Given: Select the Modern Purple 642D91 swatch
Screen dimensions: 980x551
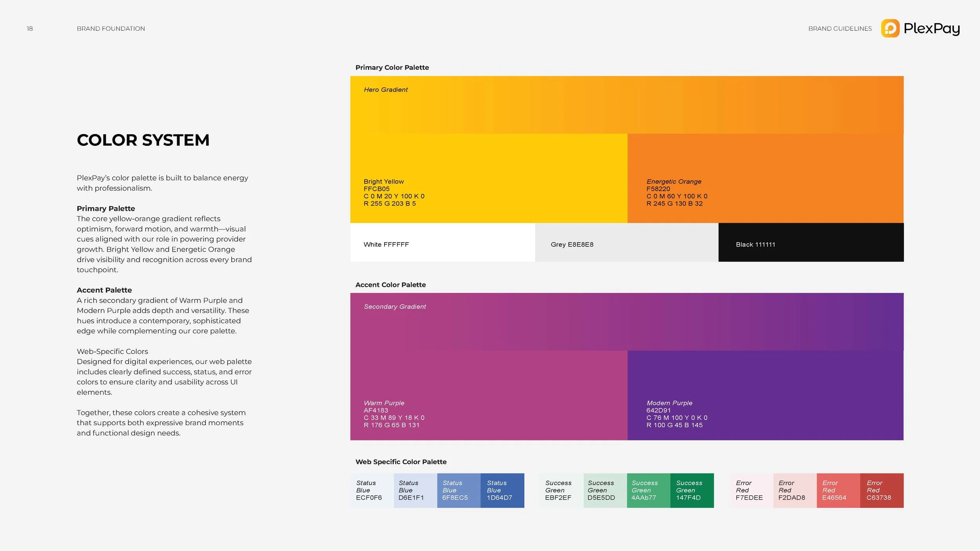Looking at the screenshot, I should tap(766, 395).
